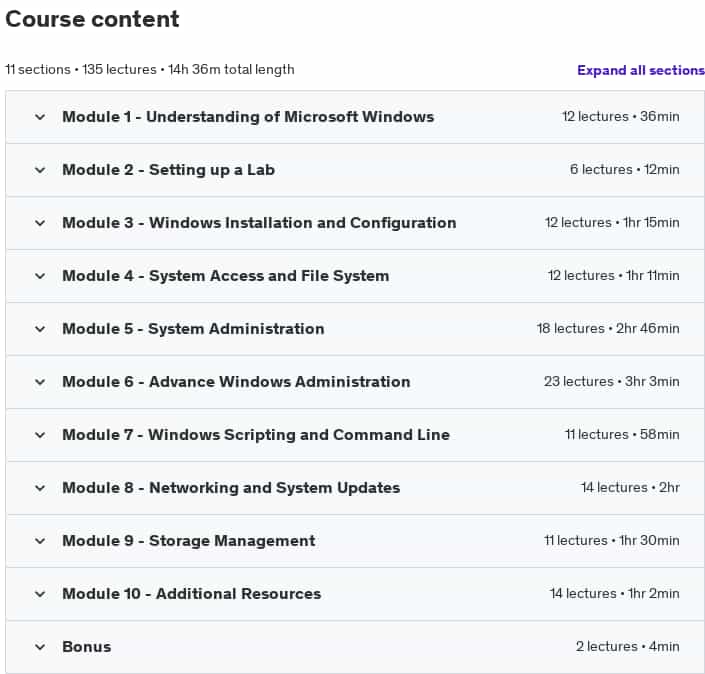705x674 pixels.
Task: Expand chevron for Module 9 Storage Management
Action: coord(40,540)
